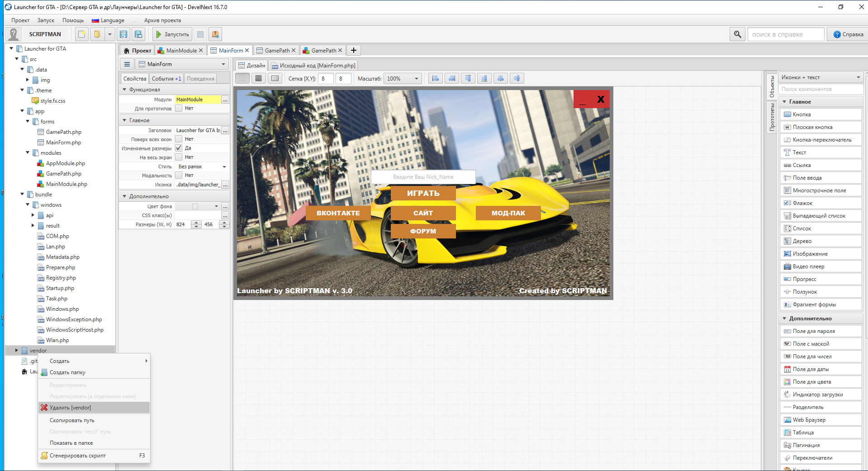This screenshot has height=471, width=868.
Task: Choose Удалить [vendor] from context menu
Action: tap(94, 408)
